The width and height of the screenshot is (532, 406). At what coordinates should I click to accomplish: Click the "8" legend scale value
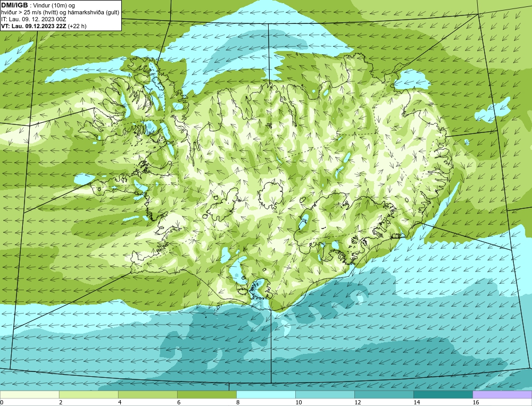[238, 402]
